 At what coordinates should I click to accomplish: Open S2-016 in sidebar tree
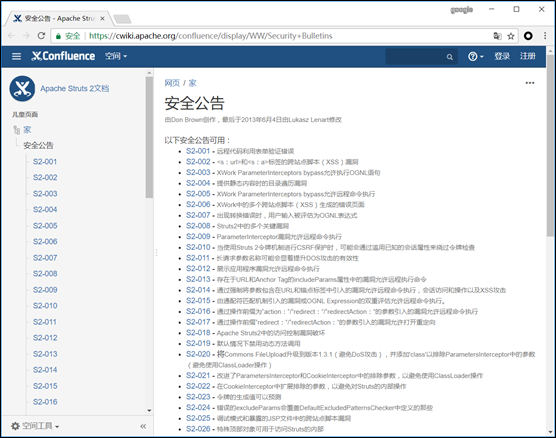[x=45, y=402]
